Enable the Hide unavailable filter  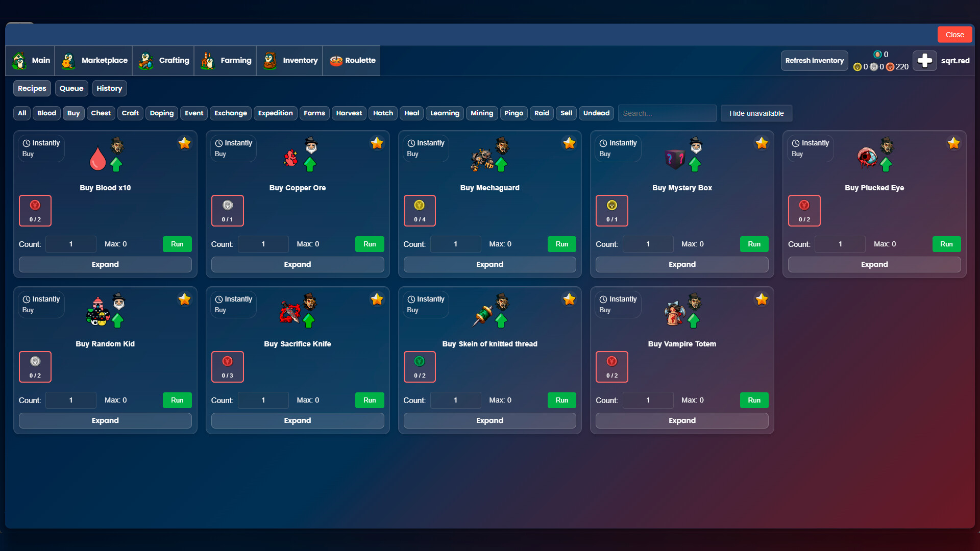756,113
